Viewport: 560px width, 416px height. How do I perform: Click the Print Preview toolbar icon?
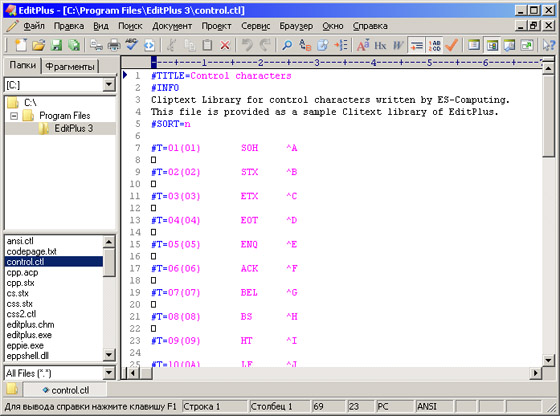click(x=96, y=45)
